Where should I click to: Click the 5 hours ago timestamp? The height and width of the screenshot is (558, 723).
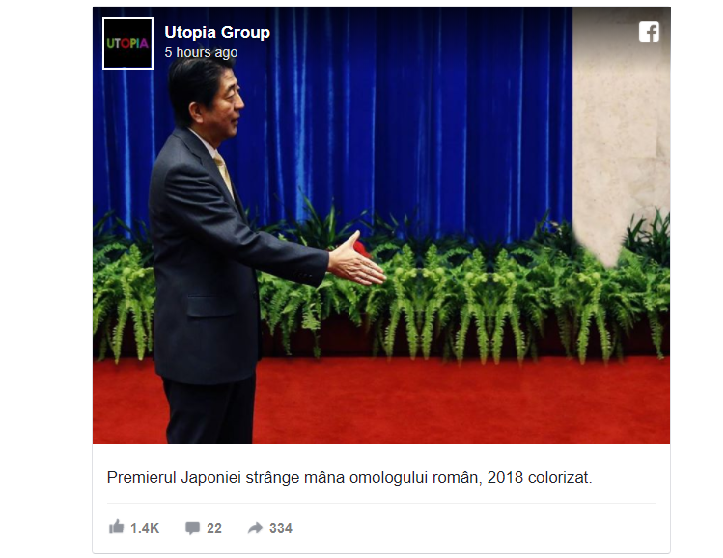[201, 52]
